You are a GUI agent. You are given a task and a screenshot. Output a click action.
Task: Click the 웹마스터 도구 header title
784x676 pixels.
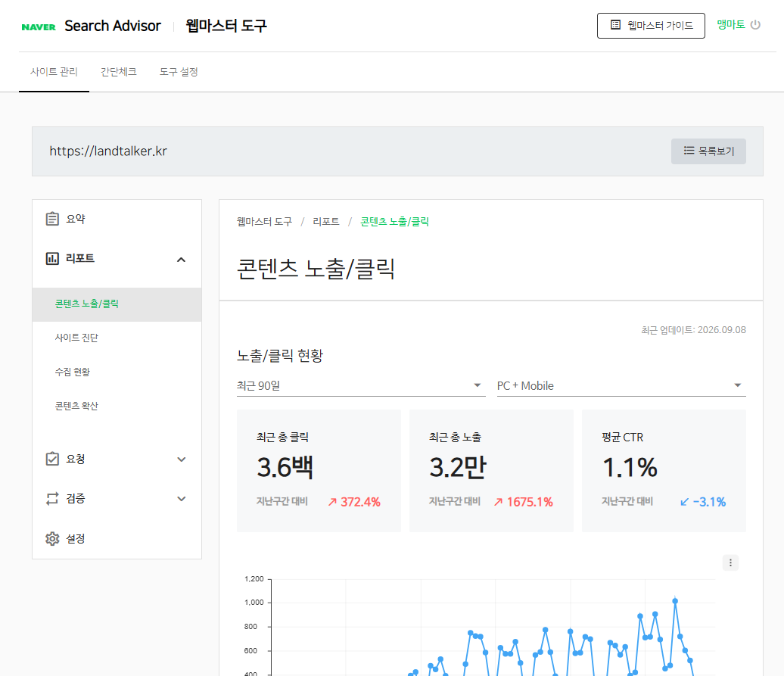(226, 26)
